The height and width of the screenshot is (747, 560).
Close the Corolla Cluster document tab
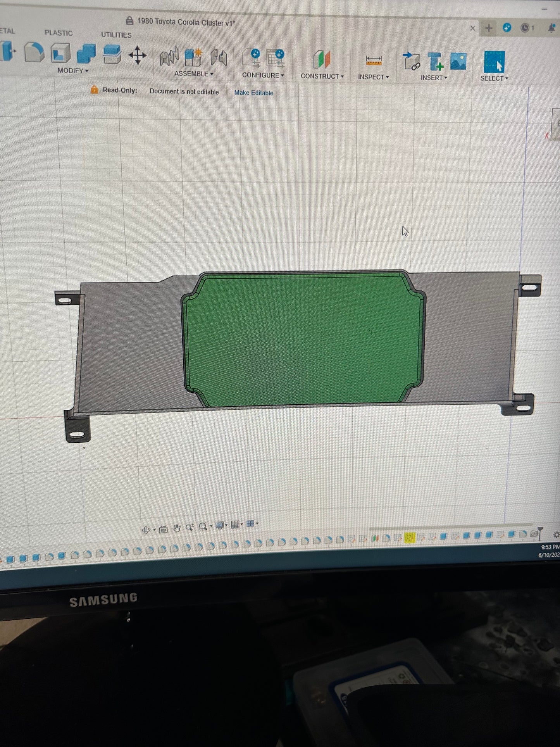(472, 28)
